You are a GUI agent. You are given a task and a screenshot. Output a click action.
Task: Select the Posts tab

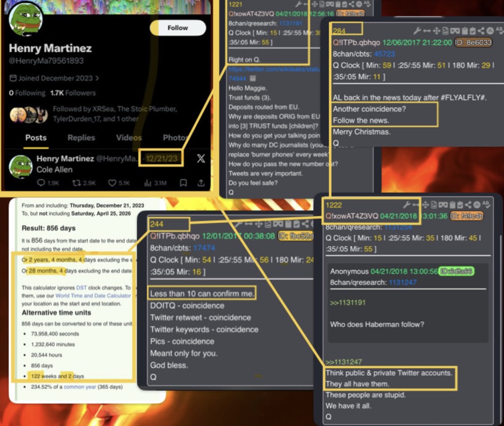[36, 138]
